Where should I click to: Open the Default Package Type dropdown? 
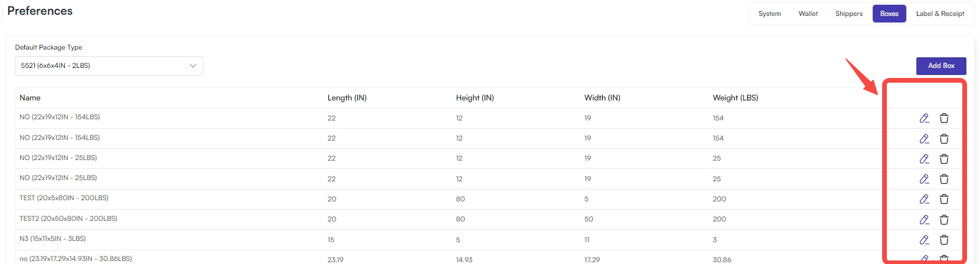[109, 66]
